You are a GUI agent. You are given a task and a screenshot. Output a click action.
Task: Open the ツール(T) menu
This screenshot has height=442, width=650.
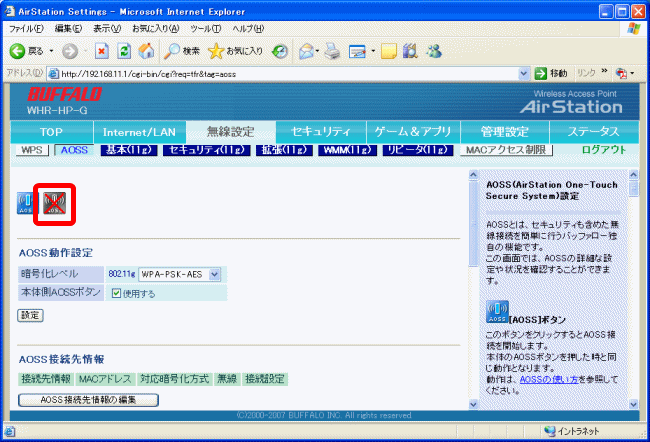[206, 29]
